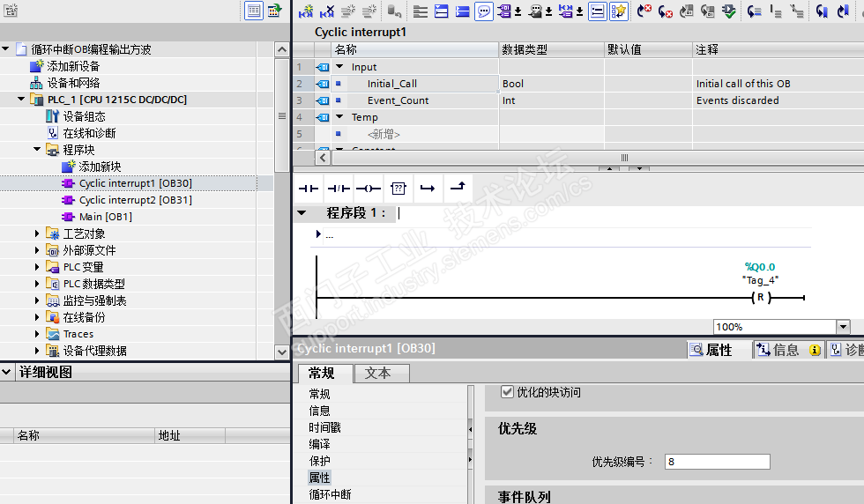Expand the PLC 变量 folder

click(37, 267)
